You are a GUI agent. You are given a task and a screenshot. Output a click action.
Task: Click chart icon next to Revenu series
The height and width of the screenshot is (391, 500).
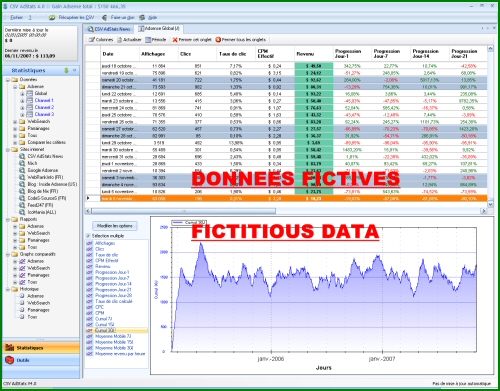point(89,266)
